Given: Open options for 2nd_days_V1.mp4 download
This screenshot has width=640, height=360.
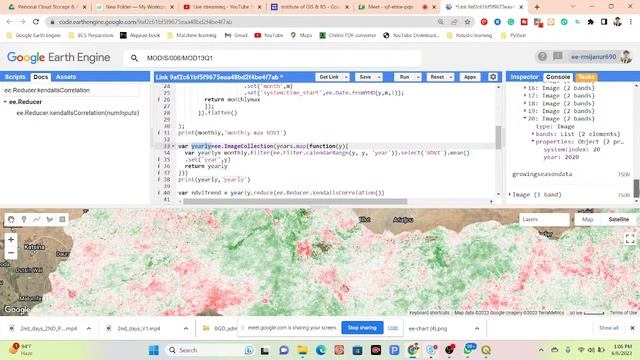Looking at the screenshot, I should [186, 328].
